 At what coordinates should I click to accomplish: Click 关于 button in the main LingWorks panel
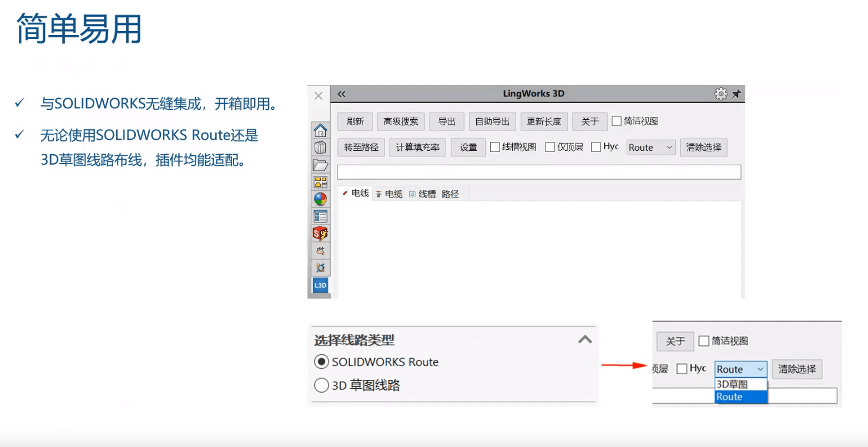590,121
